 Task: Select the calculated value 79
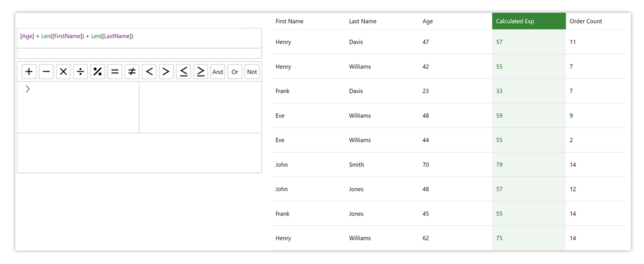click(x=499, y=165)
